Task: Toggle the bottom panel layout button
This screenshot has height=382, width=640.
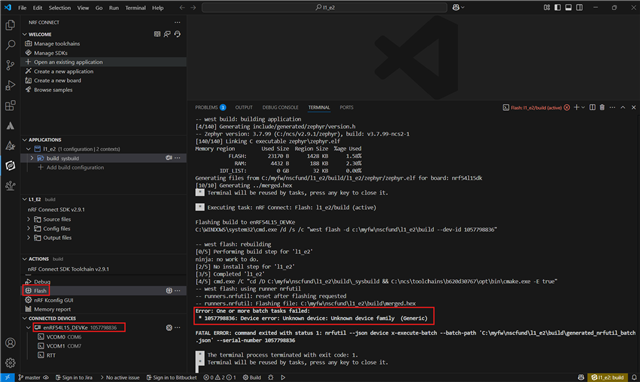Action: pyautogui.click(x=568, y=7)
